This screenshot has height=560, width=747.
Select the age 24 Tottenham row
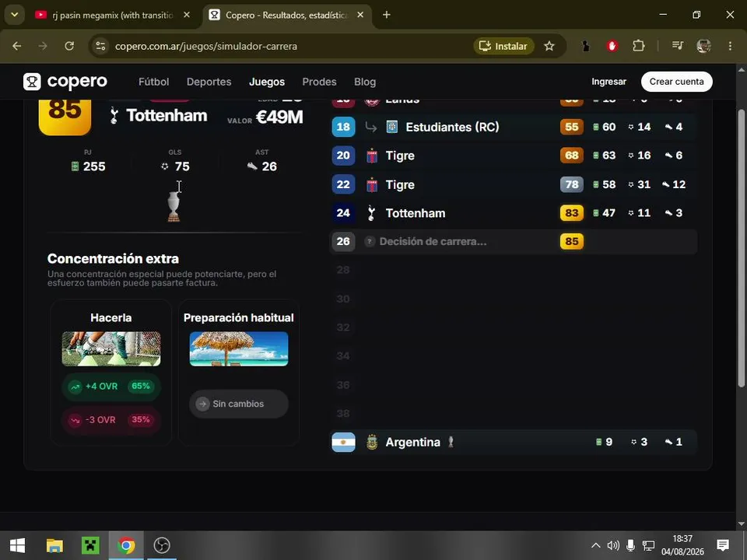514,213
